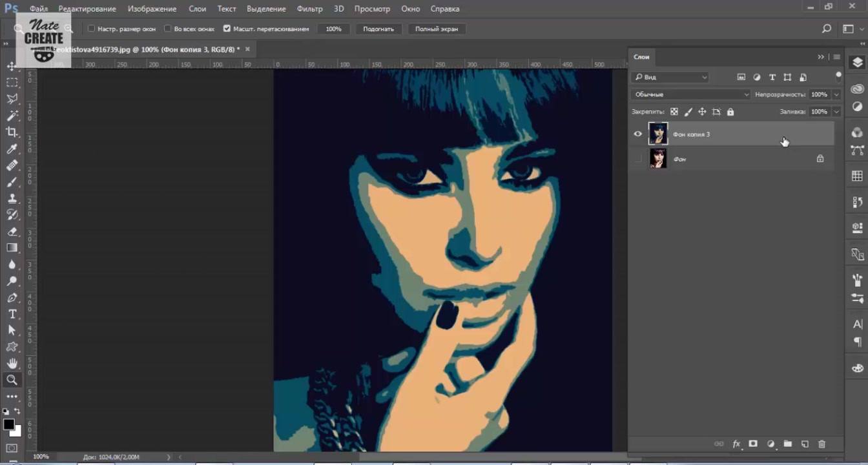Viewport: 868px width, 465px height.
Task: Select the Blur tool
Action: coord(12,264)
